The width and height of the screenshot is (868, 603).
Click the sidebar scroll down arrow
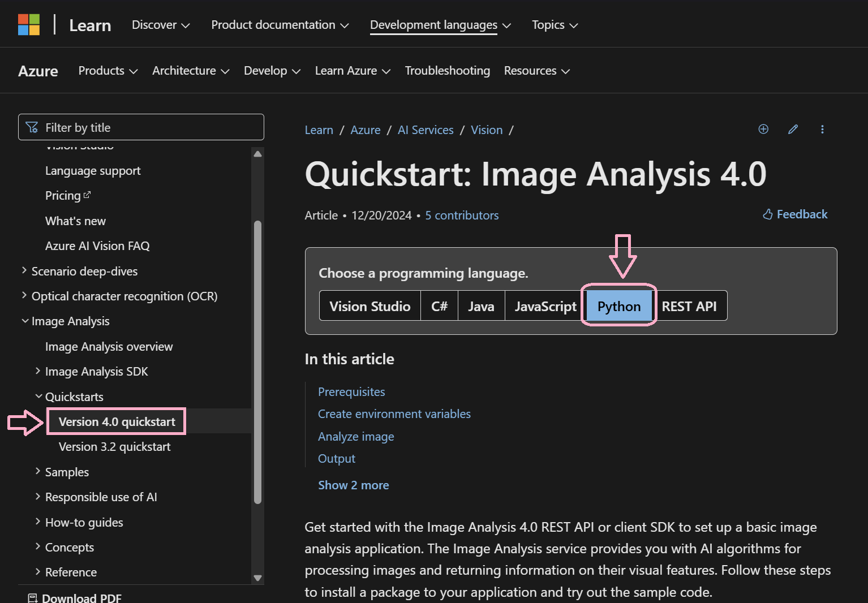click(257, 578)
